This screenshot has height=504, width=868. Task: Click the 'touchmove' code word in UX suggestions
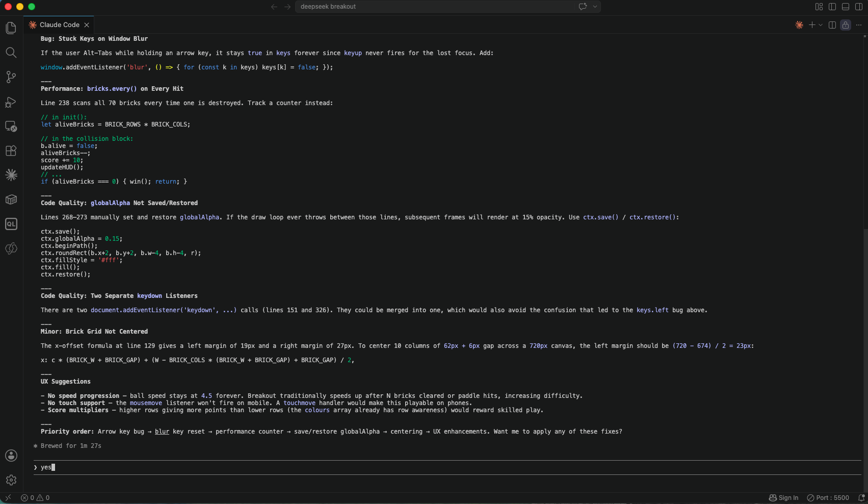click(x=299, y=403)
